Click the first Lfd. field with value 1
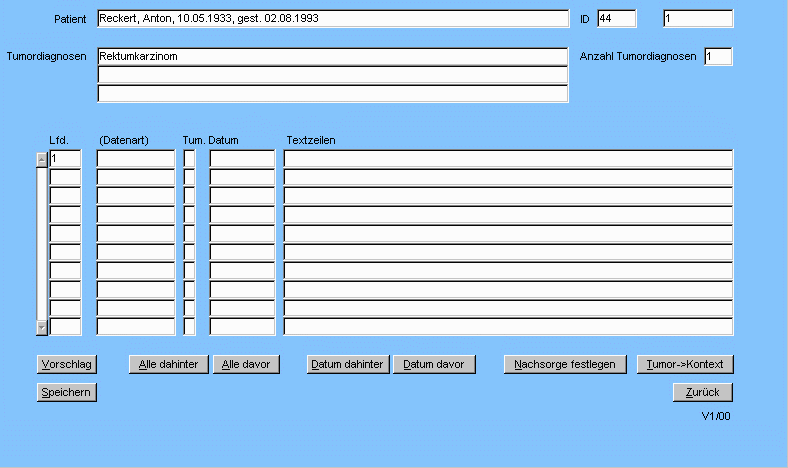Screen dimensions: 788x468 [x=65, y=159]
